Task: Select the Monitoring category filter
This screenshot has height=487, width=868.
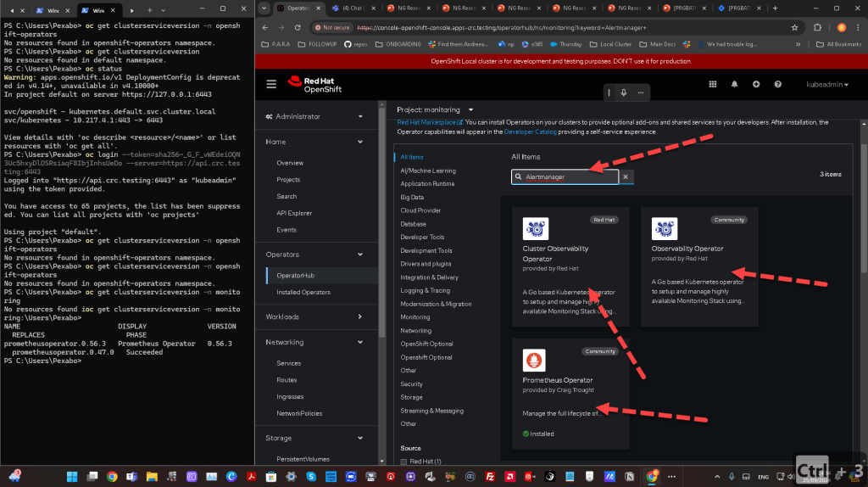Action: pyautogui.click(x=415, y=317)
